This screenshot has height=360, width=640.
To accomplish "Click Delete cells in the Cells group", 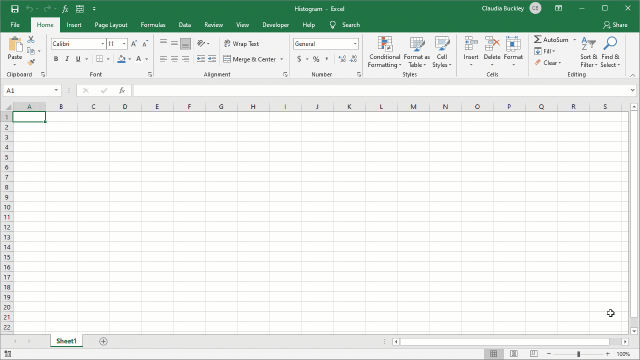I will pyautogui.click(x=492, y=51).
